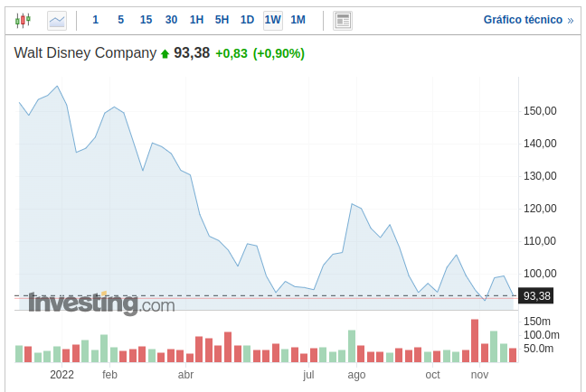Image resolution: width=586 pixels, height=392 pixels.
Task: Click the green up arrow beside price
Action: (165, 54)
